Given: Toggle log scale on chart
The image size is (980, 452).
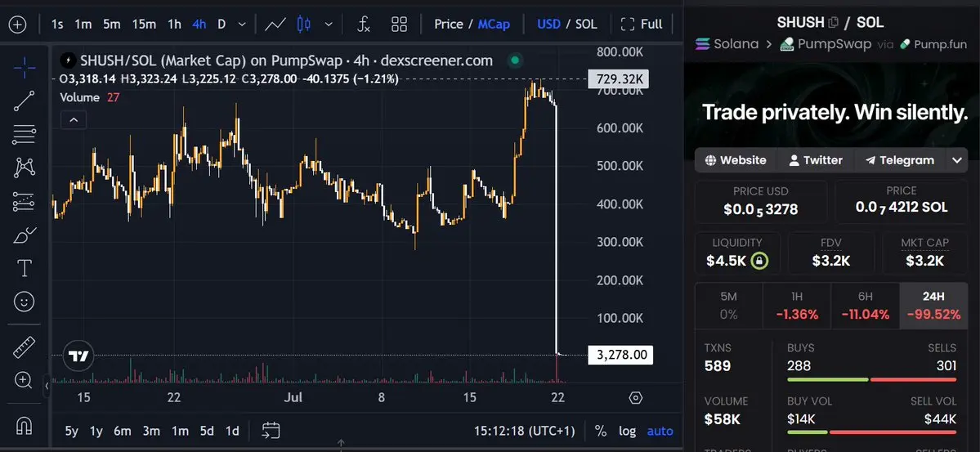Looking at the screenshot, I should [627, 431].
